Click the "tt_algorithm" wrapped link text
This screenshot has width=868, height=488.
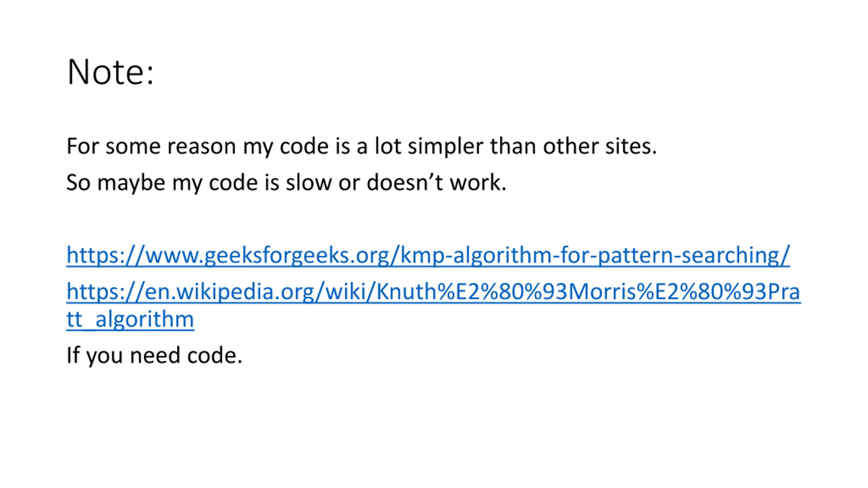(x=130, y=319)
